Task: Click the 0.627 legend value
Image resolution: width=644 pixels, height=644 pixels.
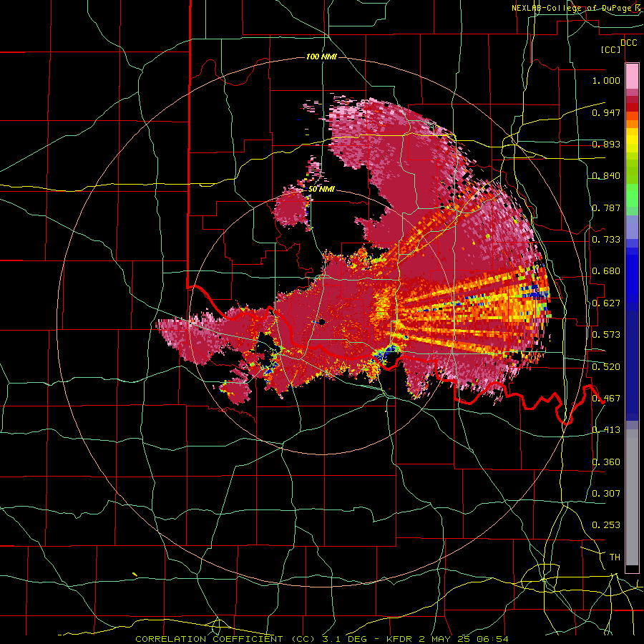Action: tap(606, 303)
